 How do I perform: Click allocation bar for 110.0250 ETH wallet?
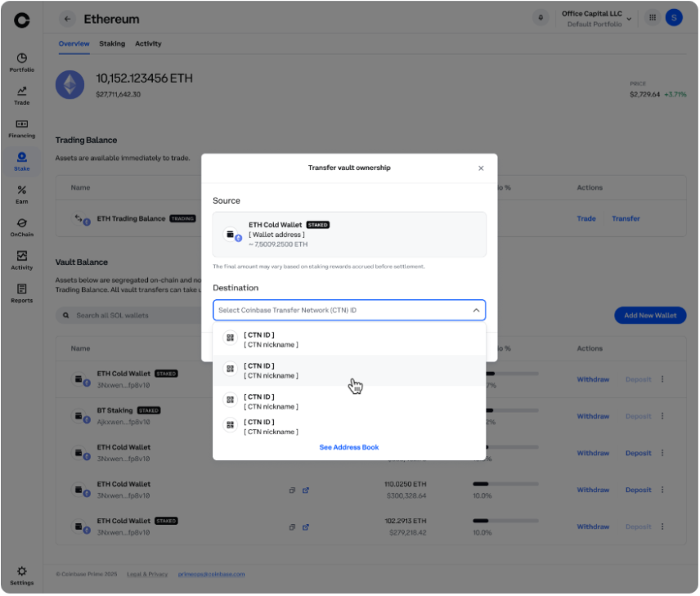coord(506,484)
